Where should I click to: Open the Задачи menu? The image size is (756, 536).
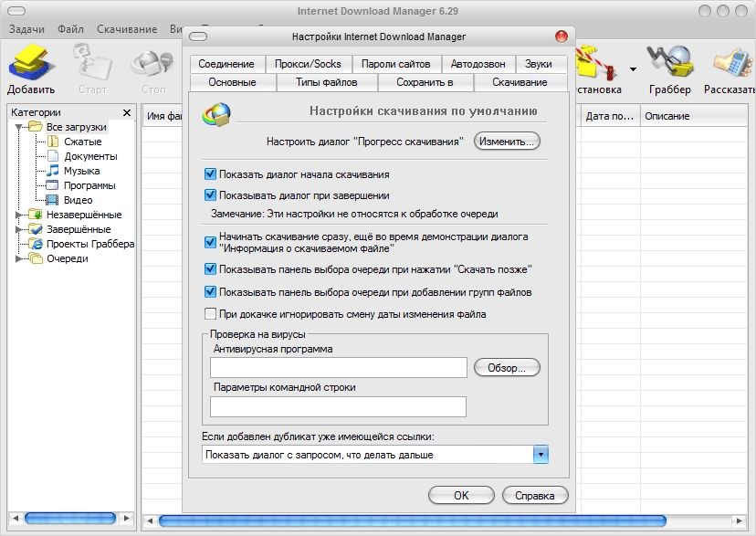click(26, 29)
